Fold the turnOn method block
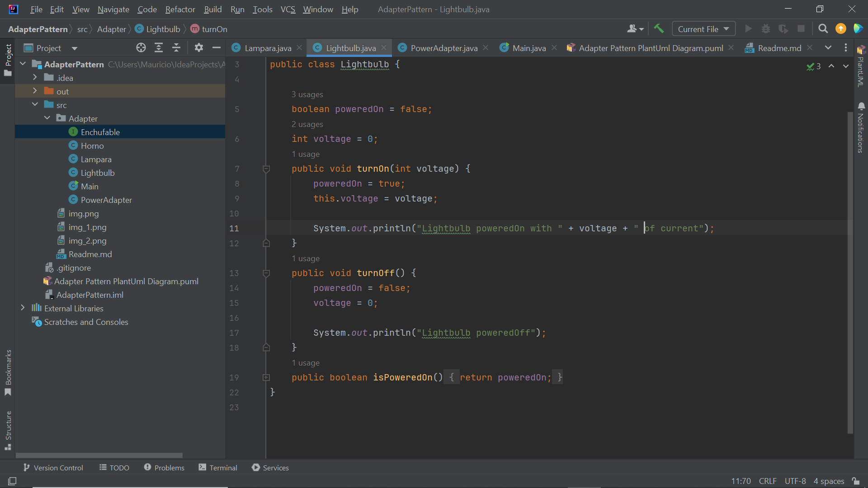This screenshot has height=488, width=868. 266,169
